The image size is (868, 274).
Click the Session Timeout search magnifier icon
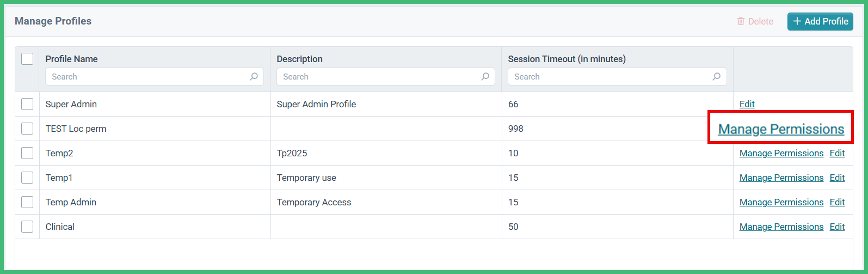pos(716,77)
